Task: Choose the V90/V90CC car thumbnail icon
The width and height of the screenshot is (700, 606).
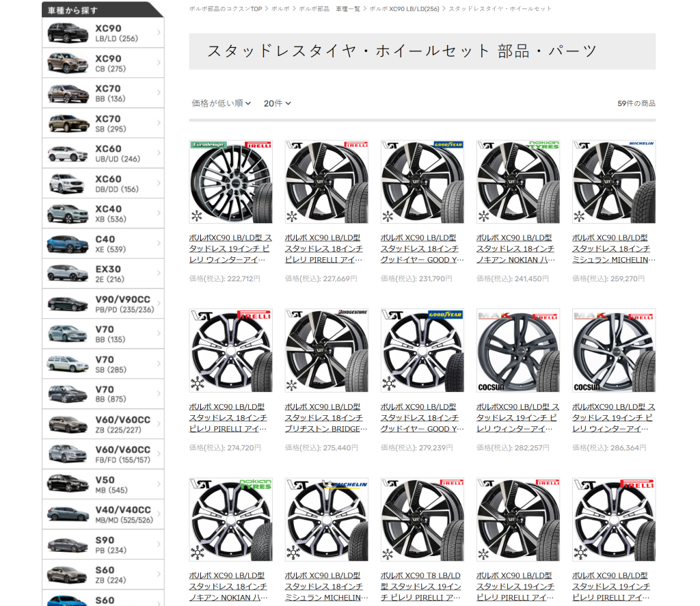Action: tap(68, 304)
